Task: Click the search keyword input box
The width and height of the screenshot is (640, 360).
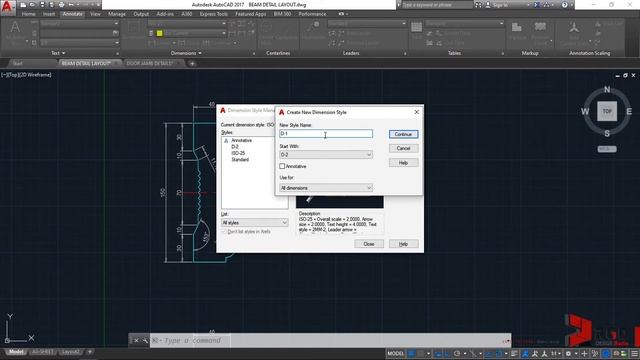Action: pos(436,5)
